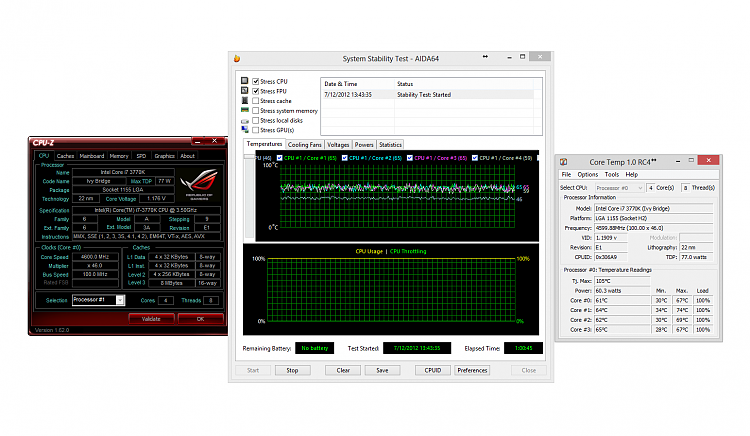This screenshot has height=436, width=750.
Task: Click the RAM module icon beside Stress system memory
Action: pyautogui.click(x=244, y=110)
